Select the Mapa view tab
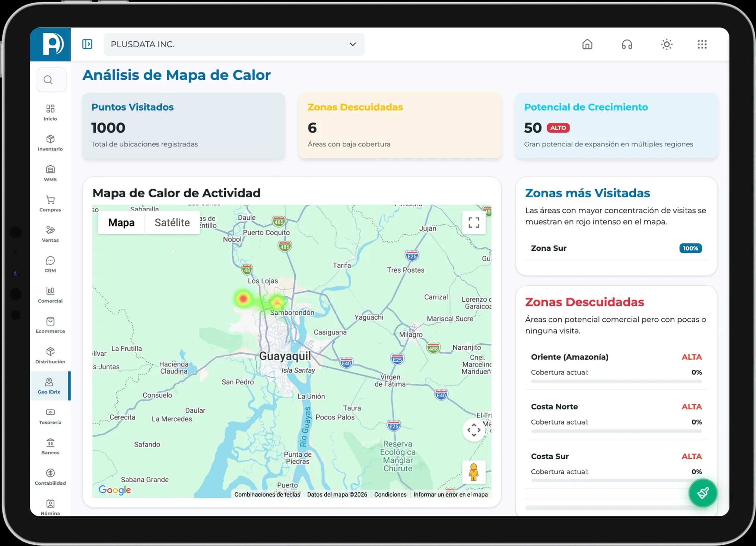 [x=121, y=223]
